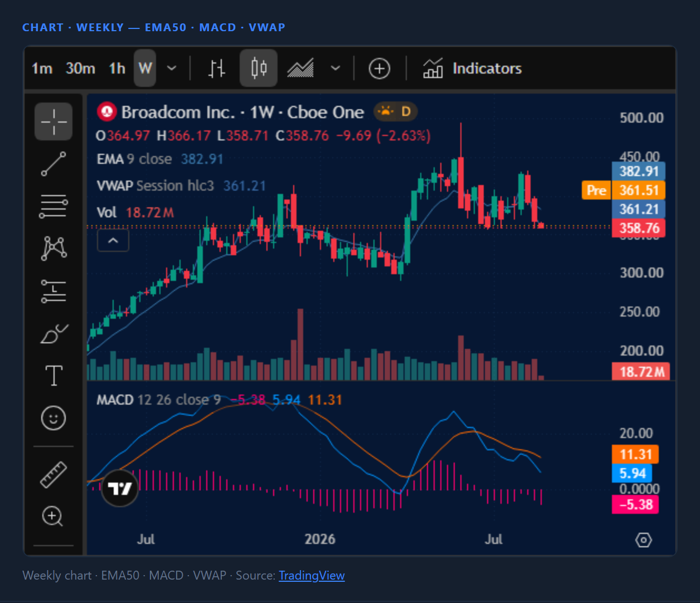Click the 361.21 VWAP price label
700x603 pixels.
(x=639, y=210)
